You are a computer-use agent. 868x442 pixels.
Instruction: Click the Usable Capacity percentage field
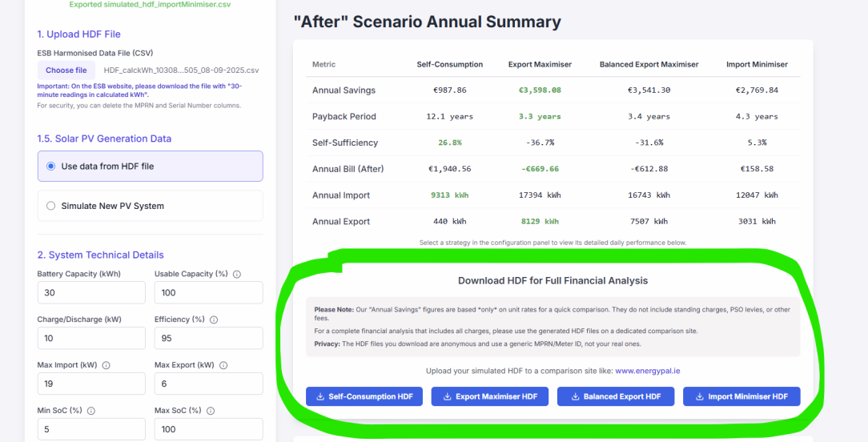click(208, 293)
